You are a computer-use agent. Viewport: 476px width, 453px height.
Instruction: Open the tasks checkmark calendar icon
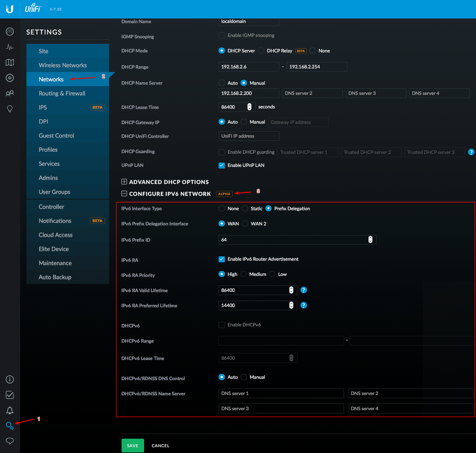point(10,395)
